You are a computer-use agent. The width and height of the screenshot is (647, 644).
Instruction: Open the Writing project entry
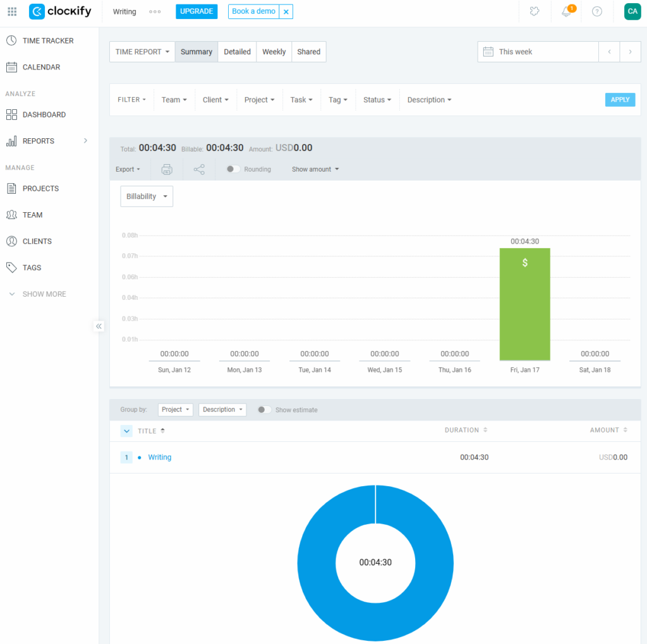point(159,456)
